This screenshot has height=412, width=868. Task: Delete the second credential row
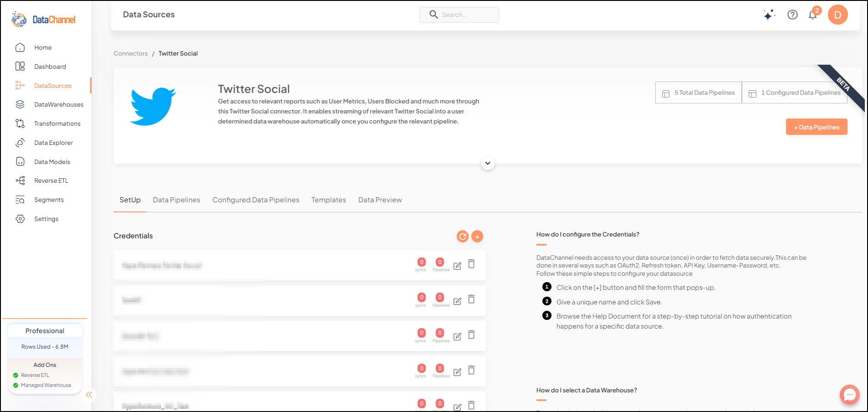[x=471, y=299]
